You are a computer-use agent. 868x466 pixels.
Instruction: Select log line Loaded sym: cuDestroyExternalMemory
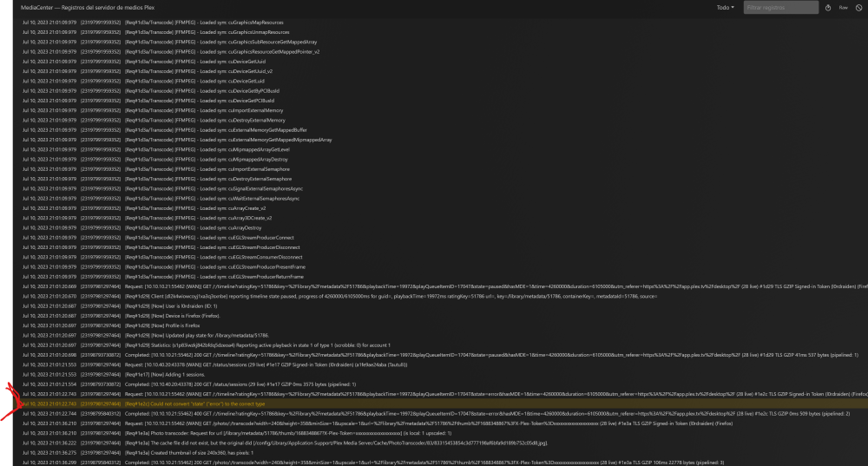tap(154, 120)
